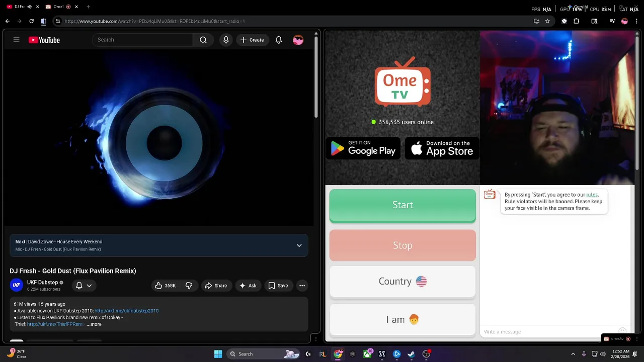The image size is (644, 362).
Task: Focus the 'Write a message' chat field
Action: pyautogui.click(x=548, y=332)
